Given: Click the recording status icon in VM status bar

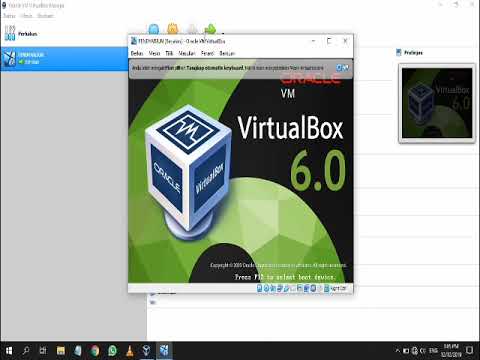Looking at the screenshot, I should point(306,288).
